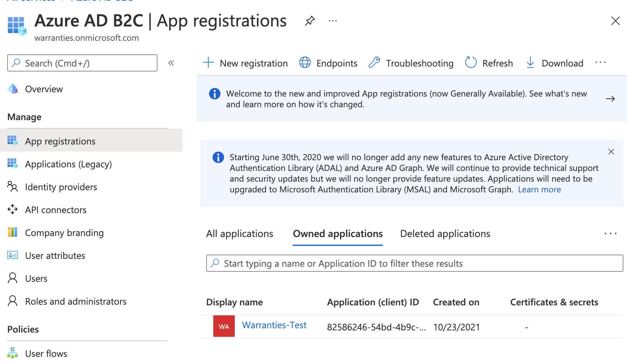The width and height of the screenshot is (627, 364).
Task: Click the Applications (Legacy) grid icon
Action: coord(13,163)
